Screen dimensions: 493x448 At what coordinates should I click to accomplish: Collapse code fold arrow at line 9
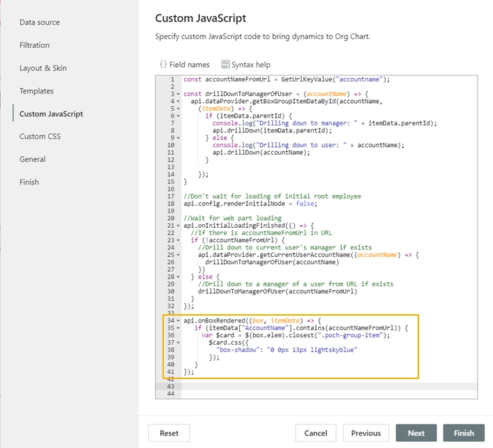179,138
